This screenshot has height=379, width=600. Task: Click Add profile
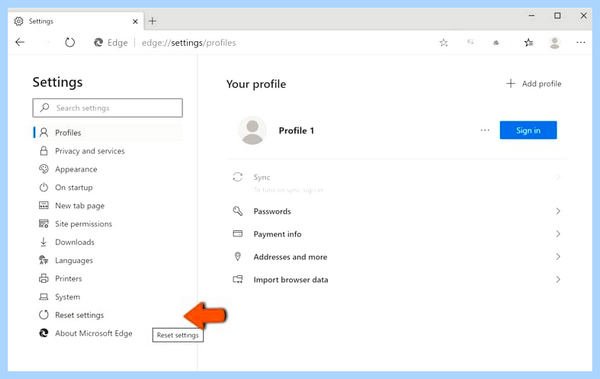coord(534,83)
